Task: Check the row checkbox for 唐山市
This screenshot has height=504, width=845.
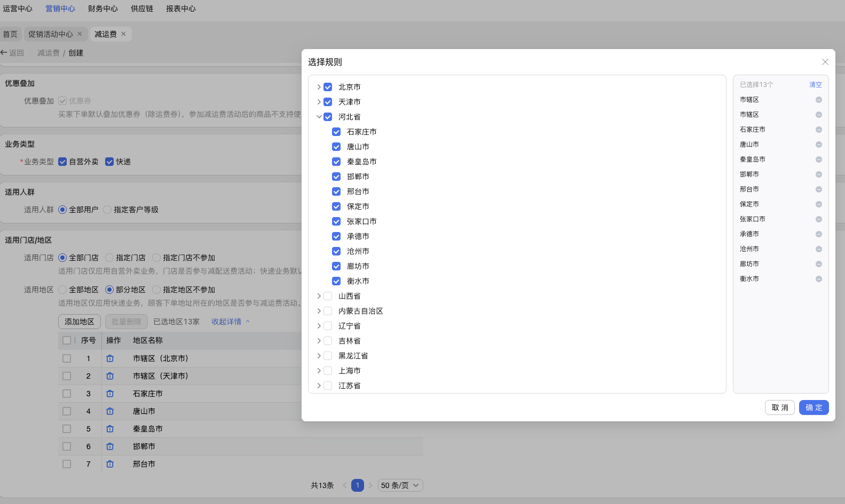Action: [x=67, y=411]
